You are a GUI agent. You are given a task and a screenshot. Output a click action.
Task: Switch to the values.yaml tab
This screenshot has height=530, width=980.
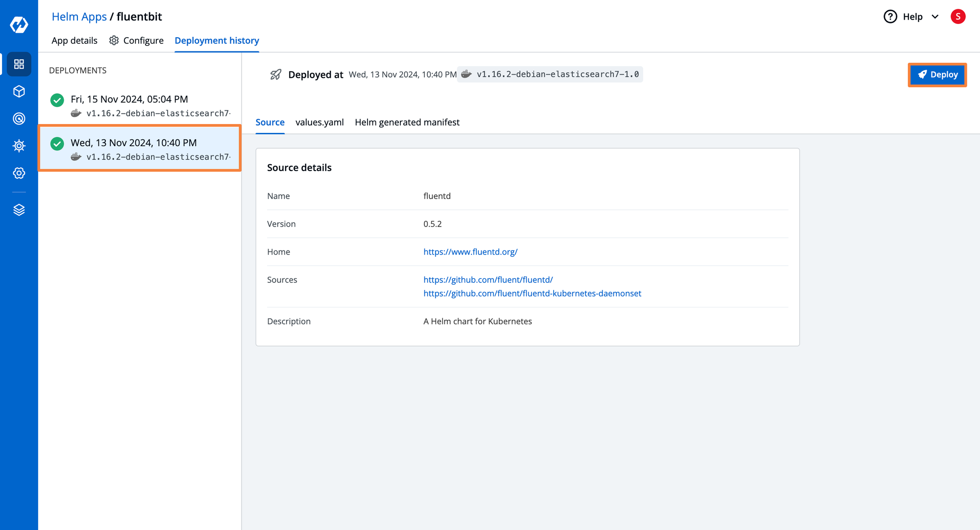[319, 122]
